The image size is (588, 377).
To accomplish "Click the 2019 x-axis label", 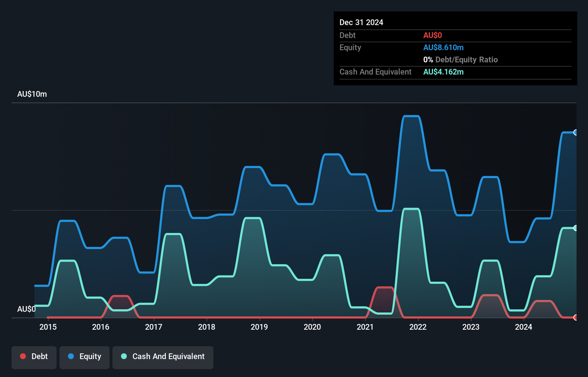I will click(x=259, y=327).
